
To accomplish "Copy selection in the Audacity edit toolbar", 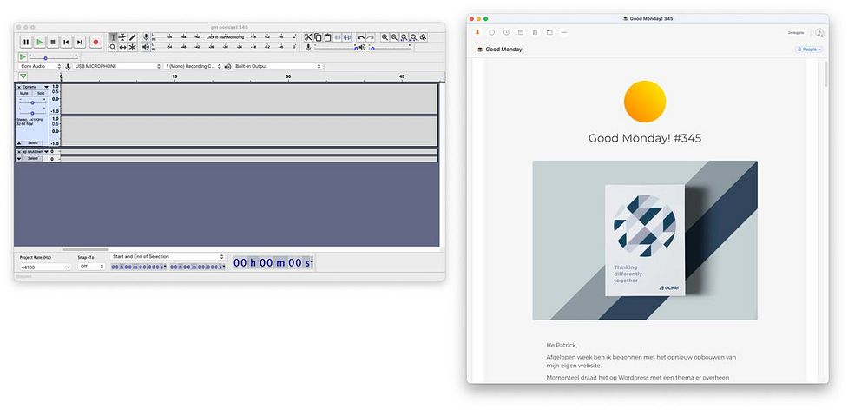I will pyautogui.click(x=318, y=37).
